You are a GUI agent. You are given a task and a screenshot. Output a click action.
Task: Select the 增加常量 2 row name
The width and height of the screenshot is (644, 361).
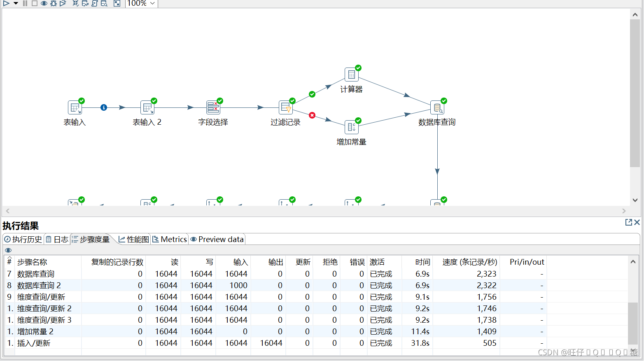tap(35, 331)
